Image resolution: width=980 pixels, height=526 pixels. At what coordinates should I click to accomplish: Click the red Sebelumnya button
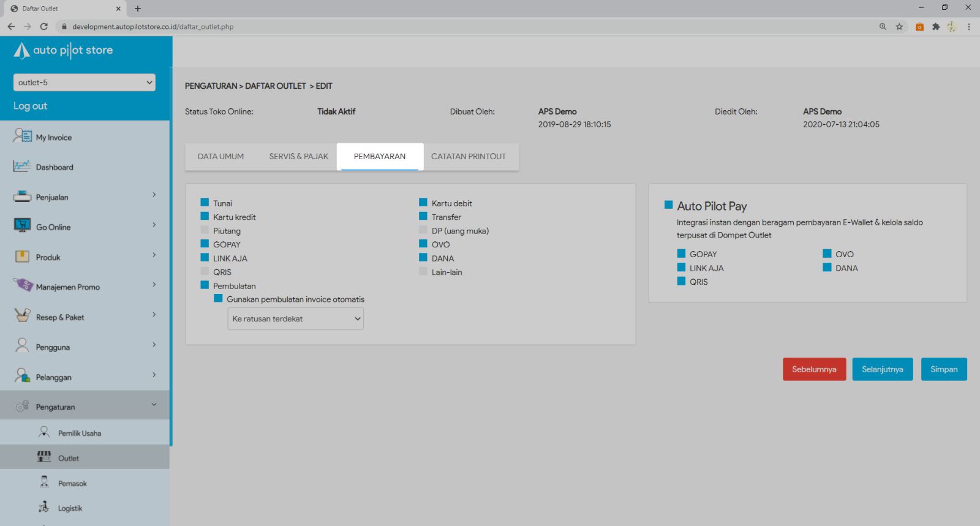point(814,369)
